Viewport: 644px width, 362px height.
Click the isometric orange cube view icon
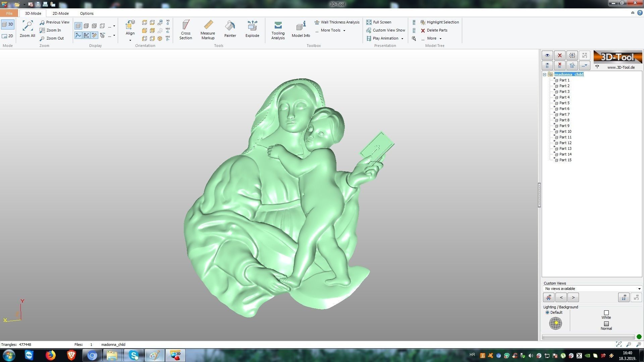160,38
